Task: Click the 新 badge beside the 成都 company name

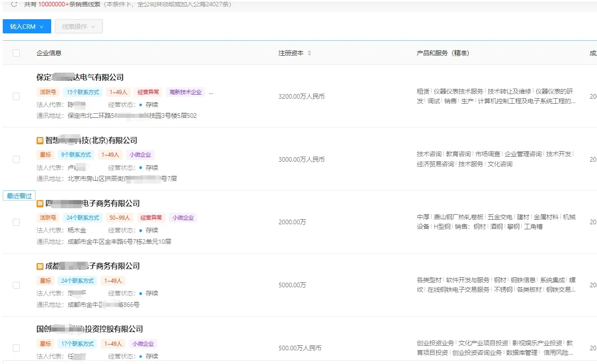Action: tap(40, 266)
